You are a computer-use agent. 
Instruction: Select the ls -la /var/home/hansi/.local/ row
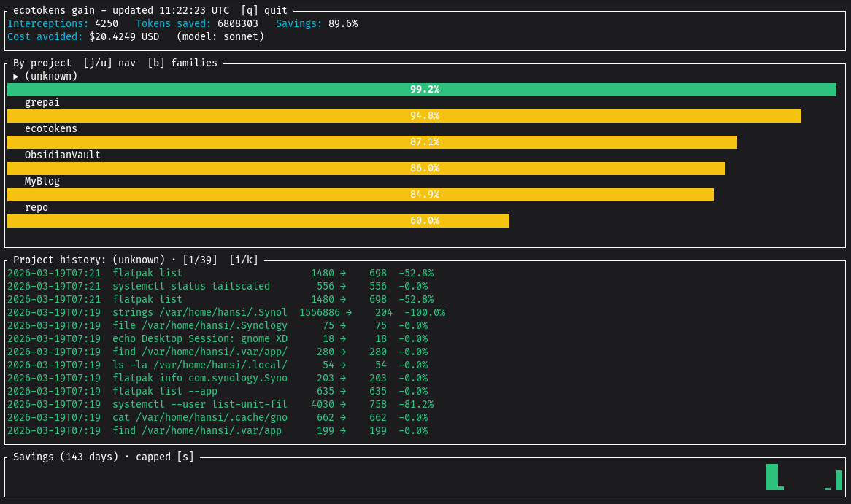[217, 365]
